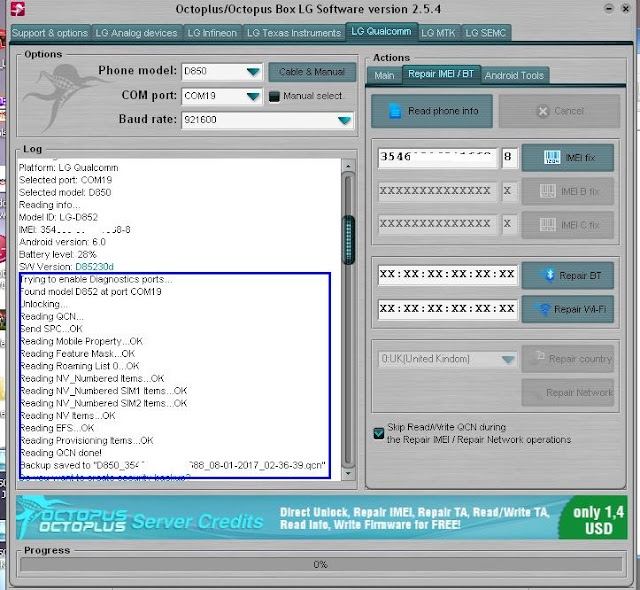640x590 pixels.
Task: Click the Wi-Fi MAC address input field
Action: click(447, 309)
